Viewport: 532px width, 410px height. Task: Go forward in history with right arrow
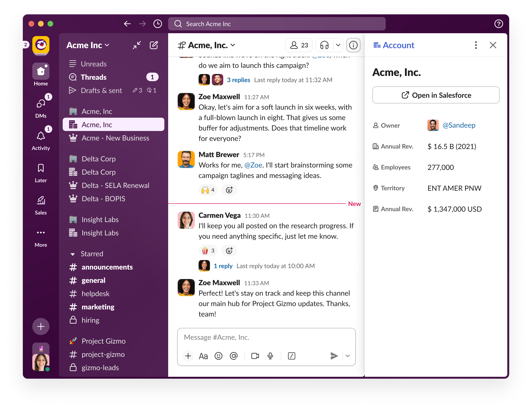pyautogui.click(x=142, y=23)
